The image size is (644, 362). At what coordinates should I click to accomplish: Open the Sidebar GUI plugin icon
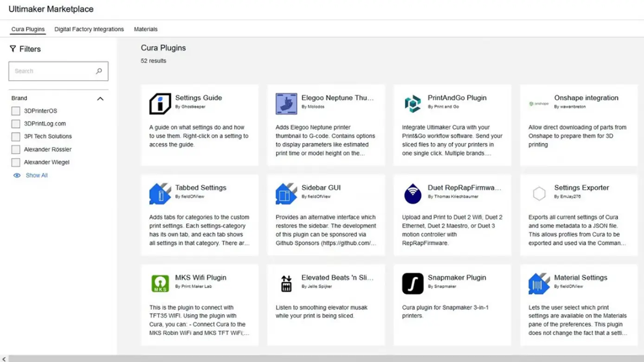(x=286, y=193)
